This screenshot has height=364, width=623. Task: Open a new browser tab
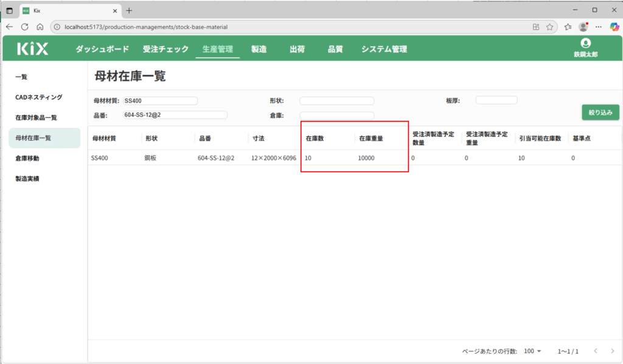[x=129, y=10]
